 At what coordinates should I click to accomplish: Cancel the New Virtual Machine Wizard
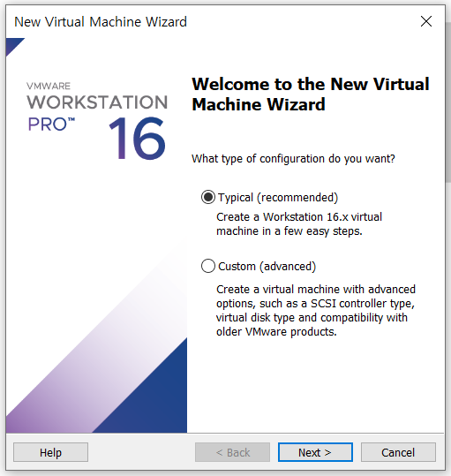(398, 452)
